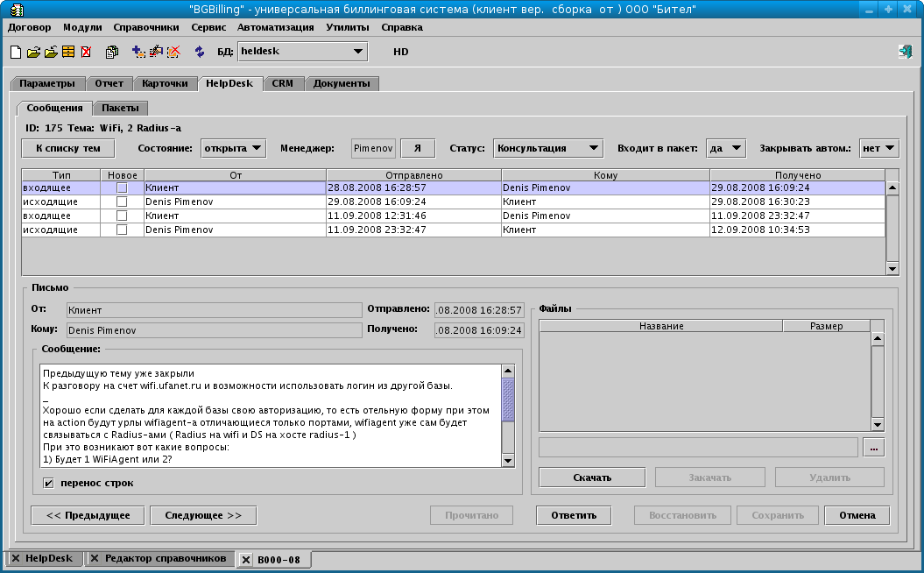Click the Ответить button
924x573 pixels.
(573, 515)
